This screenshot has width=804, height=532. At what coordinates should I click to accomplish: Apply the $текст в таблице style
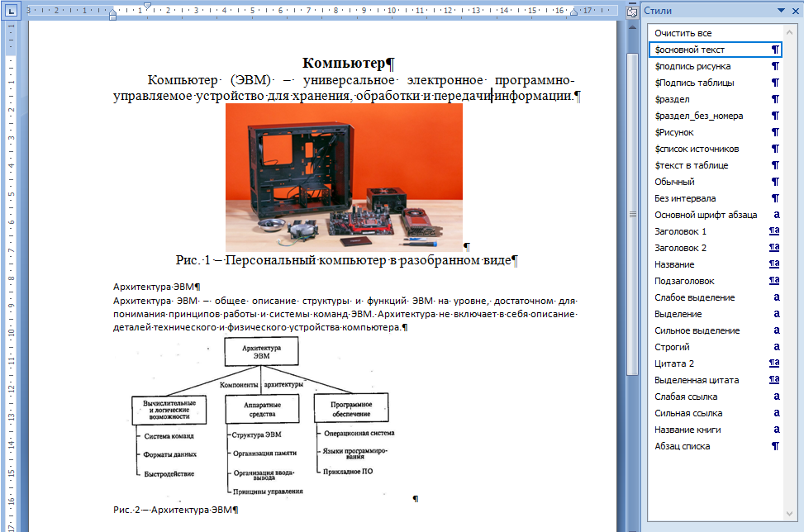(x=715, y=165)
